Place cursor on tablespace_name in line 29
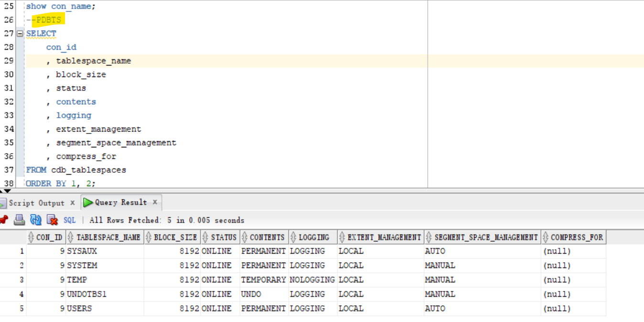Image resolution: width=644 pixels, height=322 pixels. [94, 61]
